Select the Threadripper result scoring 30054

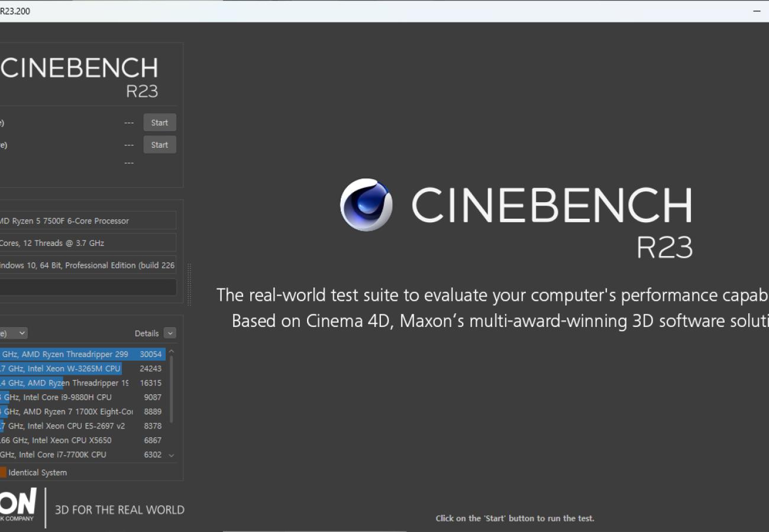point(83,354)
